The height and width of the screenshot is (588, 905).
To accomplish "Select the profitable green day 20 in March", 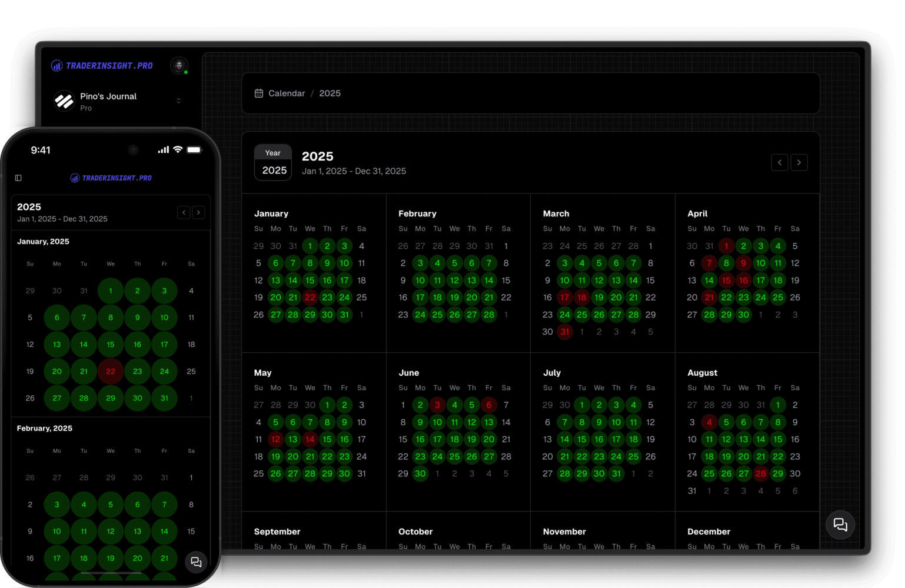I will click(x=616, y=297).
